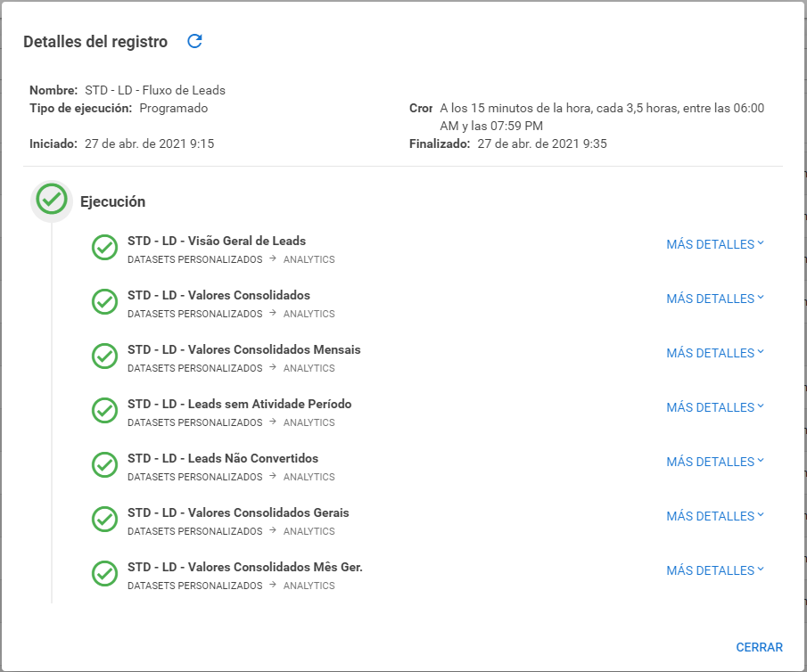Click ANALYTICS label under Leads Não Convertidos
This screenshot has width=807, height=672.
(309, 477)
